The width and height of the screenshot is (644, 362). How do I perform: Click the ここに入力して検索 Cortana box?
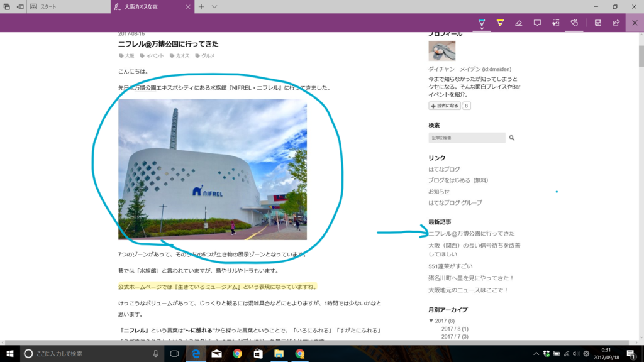pos(92,353)
